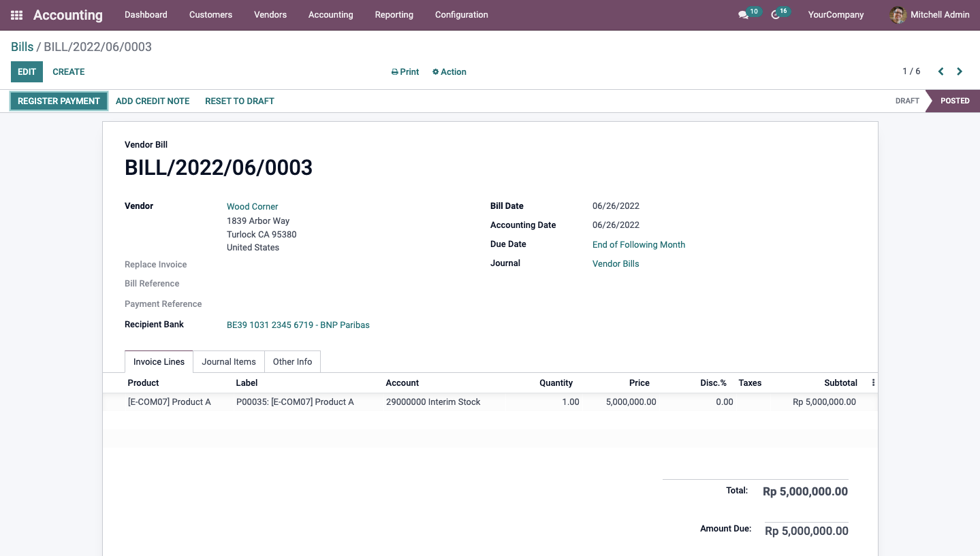Click Rp 5,000,000.00 subtotal cell
Image resolution: width=980 pixels, height=556 pixels.
point(824,402)
